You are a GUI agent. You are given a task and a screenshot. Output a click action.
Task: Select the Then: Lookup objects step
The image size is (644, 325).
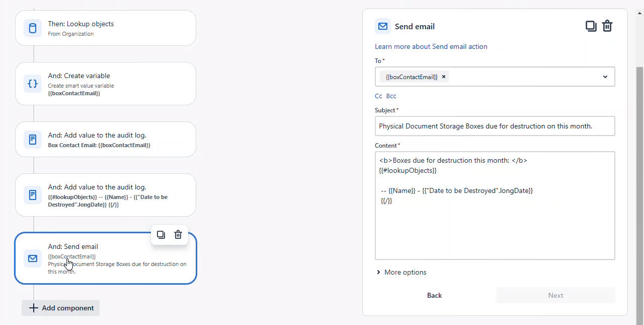[106, 28]
